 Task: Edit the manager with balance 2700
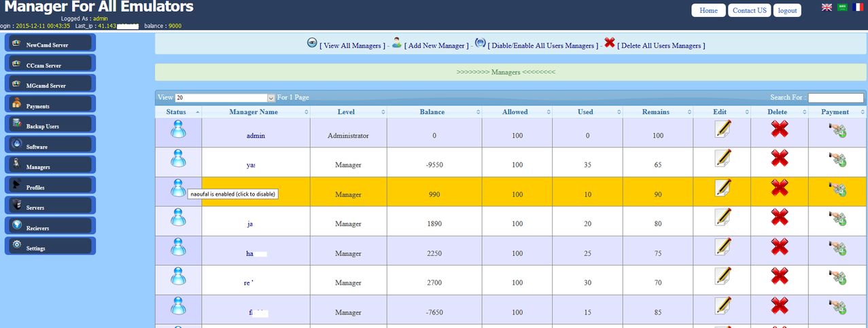tap(723, 276)
